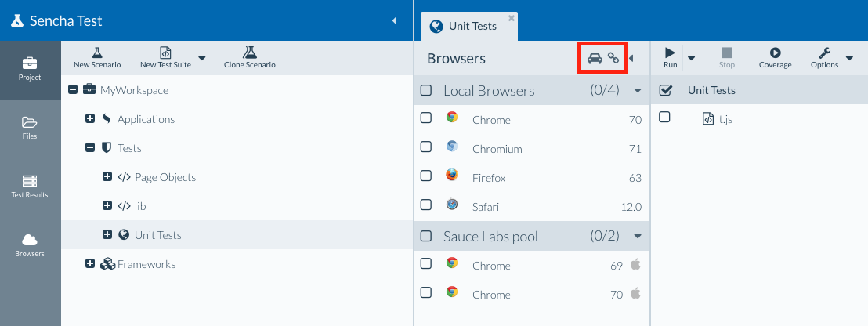Screen dimensions: 868x326
Task: Check the Firefox browser checkbox
Action: [426, 176]
